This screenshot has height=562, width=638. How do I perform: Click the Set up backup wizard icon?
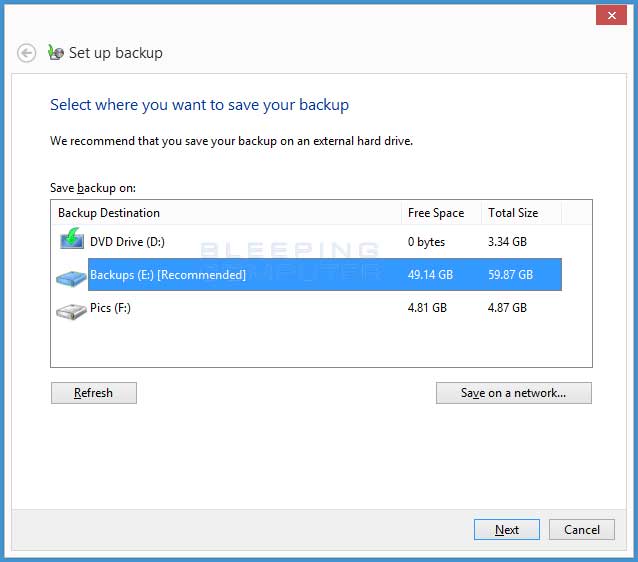56,52
